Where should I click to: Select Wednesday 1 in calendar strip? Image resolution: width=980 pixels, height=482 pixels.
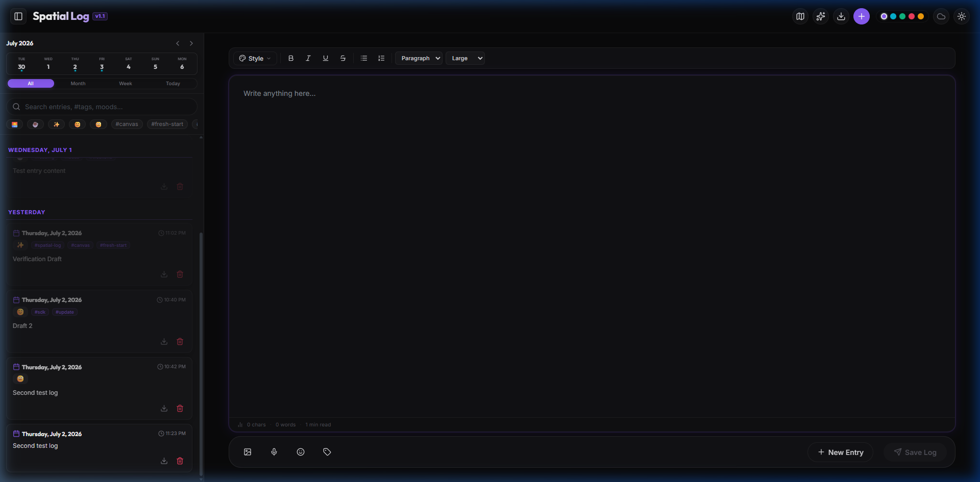pyautogui.click(x=48, y=64)
